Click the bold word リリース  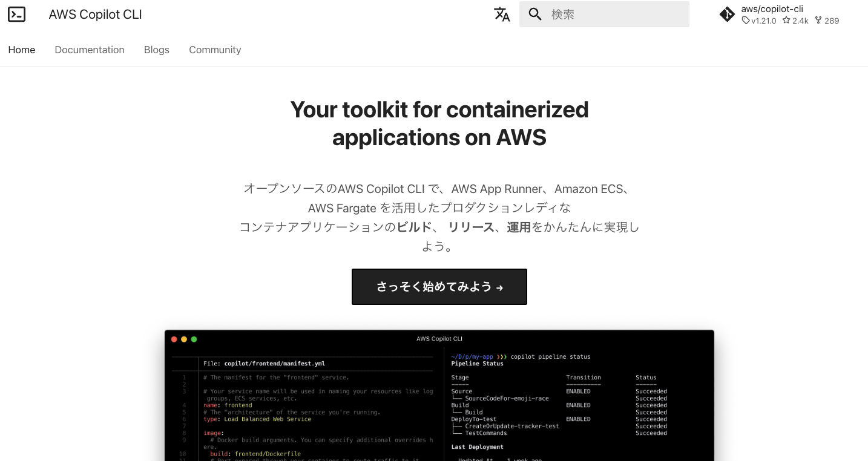pyautogui.click(x=471, y=227)
